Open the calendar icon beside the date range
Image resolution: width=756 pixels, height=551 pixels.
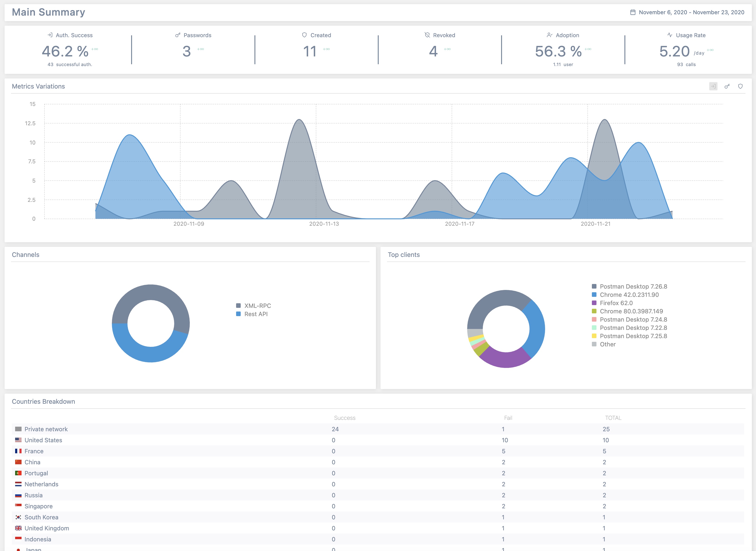[633, 12]
